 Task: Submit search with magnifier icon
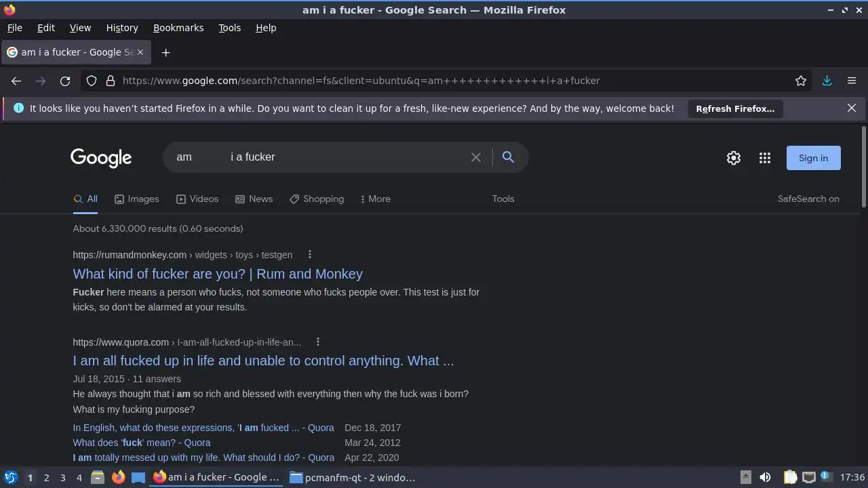[508, 157]
